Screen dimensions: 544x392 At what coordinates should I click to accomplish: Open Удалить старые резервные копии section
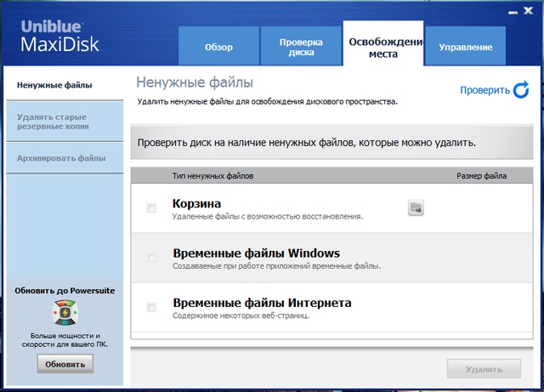[51, 121]
